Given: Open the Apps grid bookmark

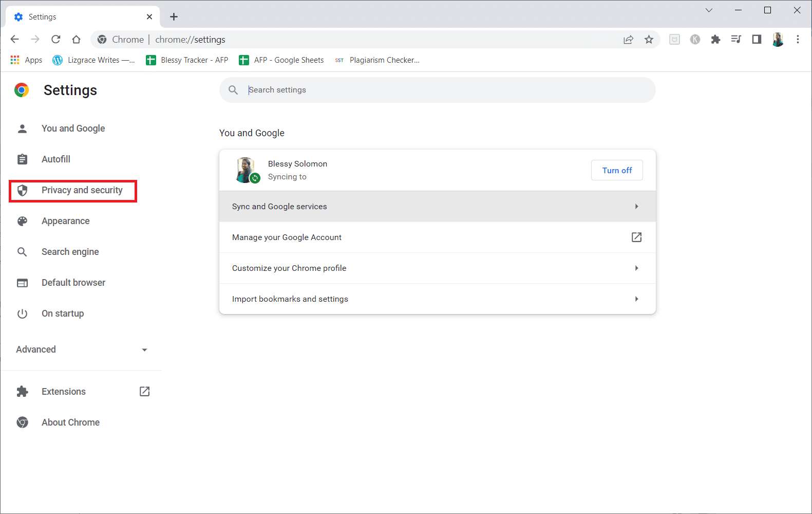Looking at the screenshot, I should 26,60.
